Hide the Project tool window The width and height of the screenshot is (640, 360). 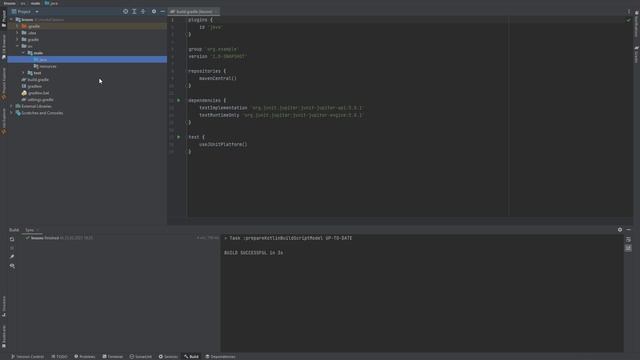pos(162,11)
